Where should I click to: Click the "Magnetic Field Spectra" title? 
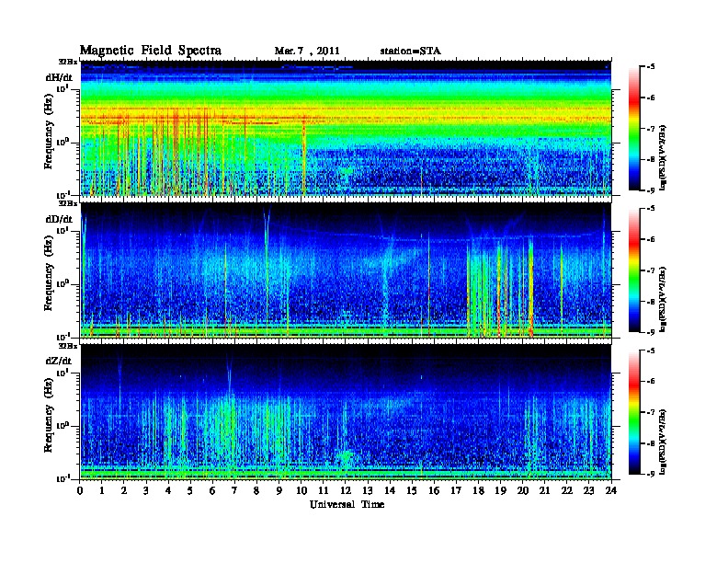tap(151, 51)
